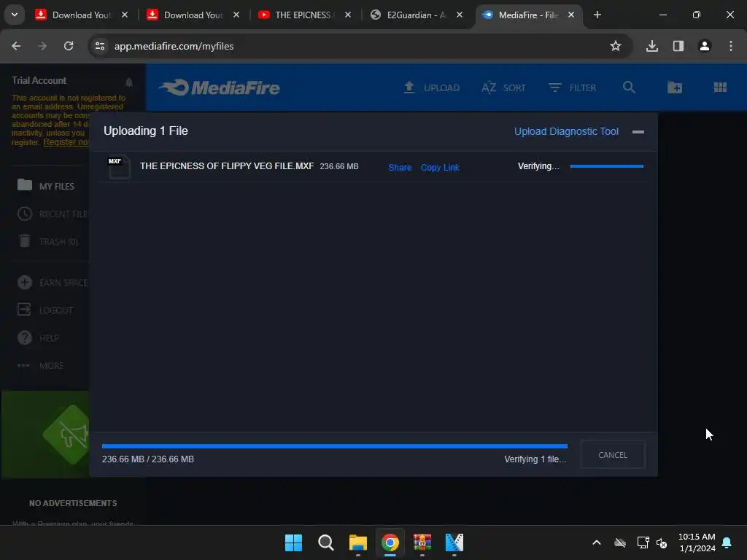
Task: Reload the page
Action: [69, 46]
